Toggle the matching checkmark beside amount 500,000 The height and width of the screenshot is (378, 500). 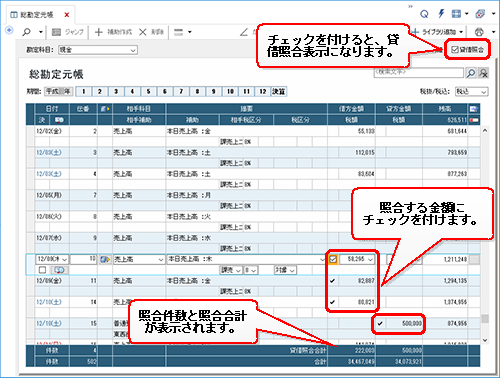click(380, 323)
